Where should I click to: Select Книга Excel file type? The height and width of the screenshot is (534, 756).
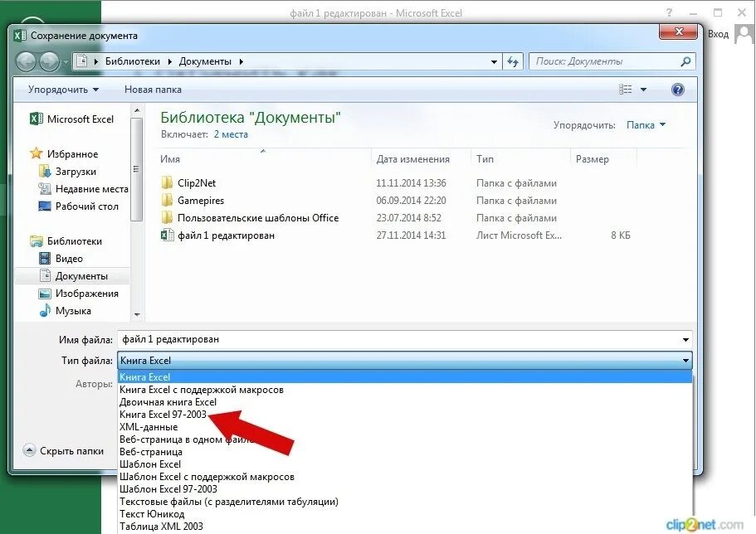(405, 377)
